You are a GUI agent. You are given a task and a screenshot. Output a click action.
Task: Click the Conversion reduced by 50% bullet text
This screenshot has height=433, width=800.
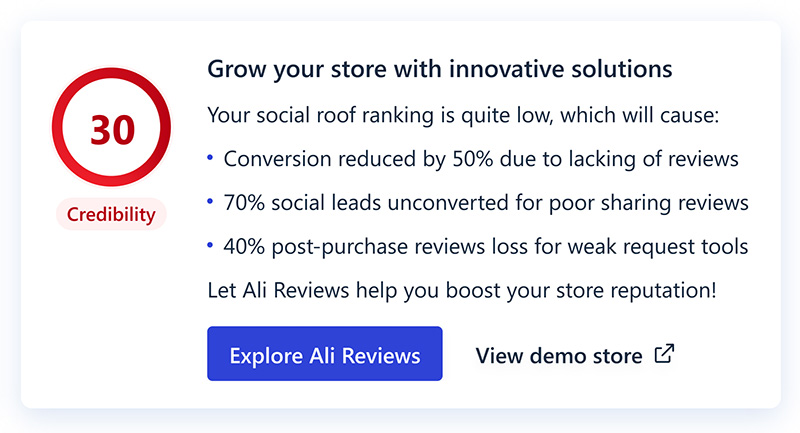pyautogui.click(x=481, y=159)
